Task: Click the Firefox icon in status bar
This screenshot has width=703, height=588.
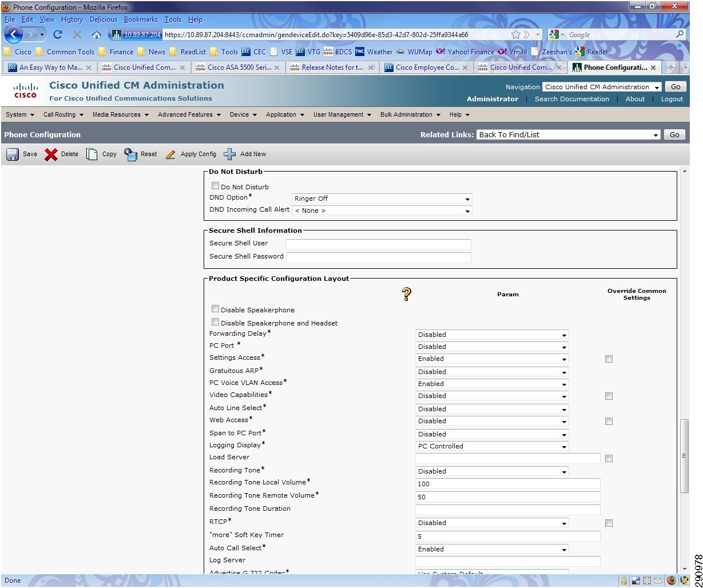Action: pos(672,581)
